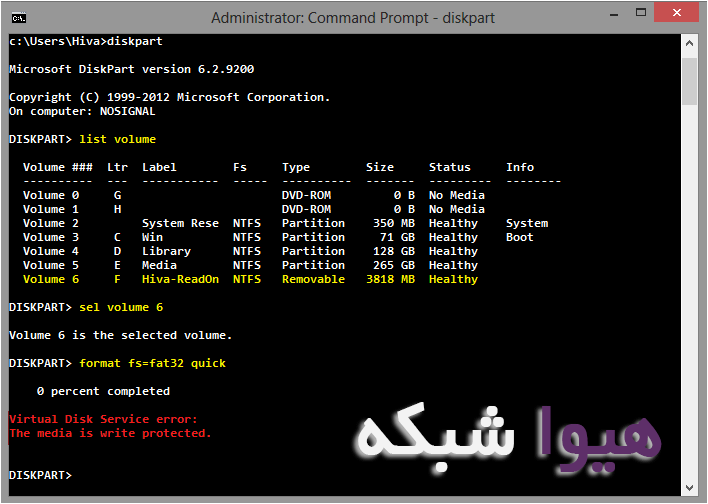Click the '128 GB' size value
The width and height of the screenshot is (708, 504).
(394, 251)
